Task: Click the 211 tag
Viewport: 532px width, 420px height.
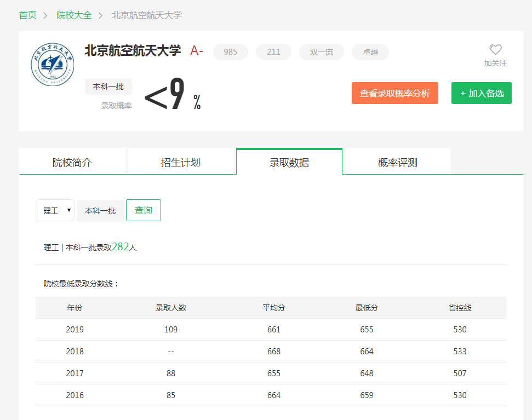Action: pyautogui.click(x=273, y=52)
